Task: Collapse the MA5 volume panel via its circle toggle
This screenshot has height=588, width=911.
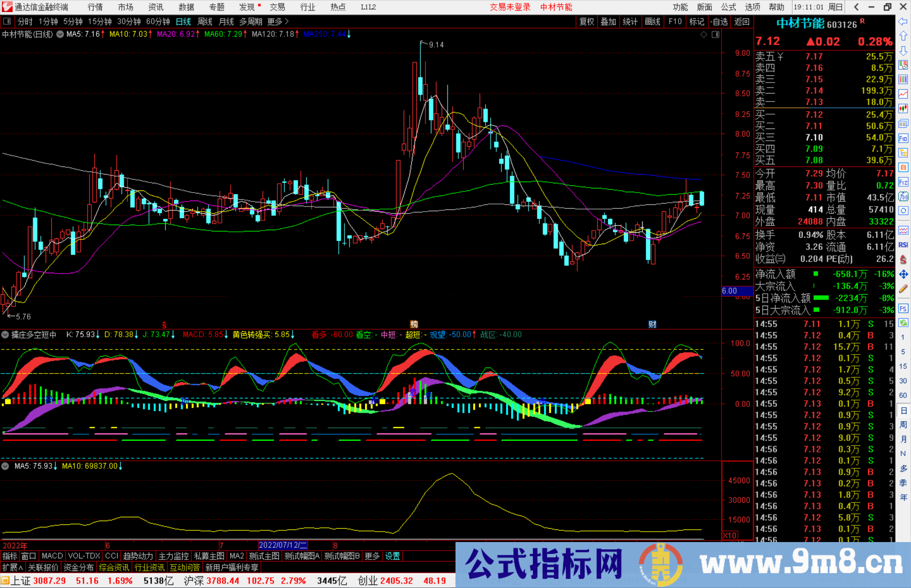Action: tap(5, 466)
